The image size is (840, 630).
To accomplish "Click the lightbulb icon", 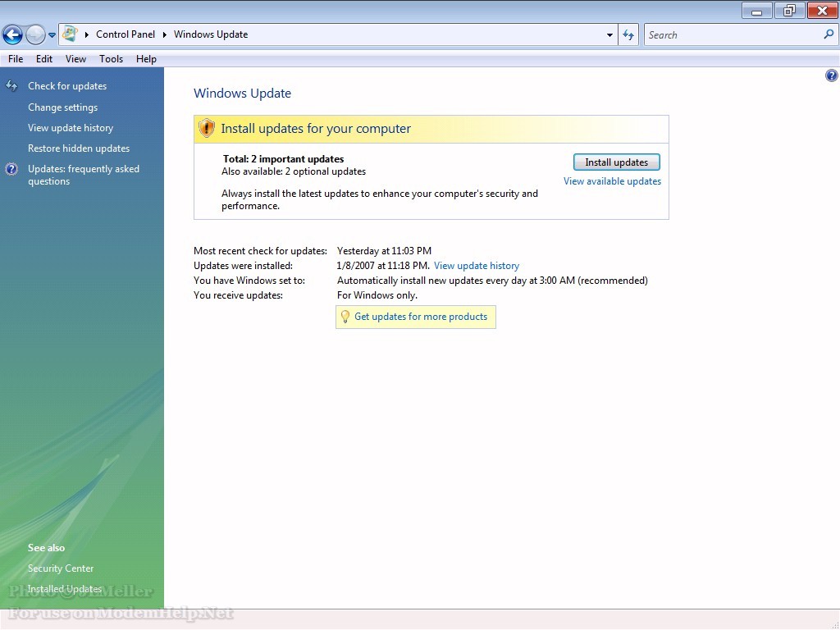I will click(345, 317).
